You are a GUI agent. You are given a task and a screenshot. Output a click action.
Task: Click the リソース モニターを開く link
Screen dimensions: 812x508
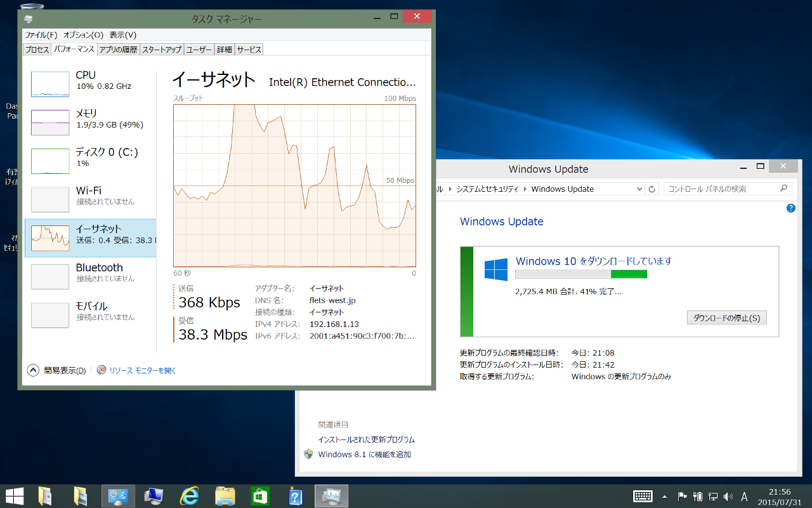pyautogui.click(x=143, y=370)
